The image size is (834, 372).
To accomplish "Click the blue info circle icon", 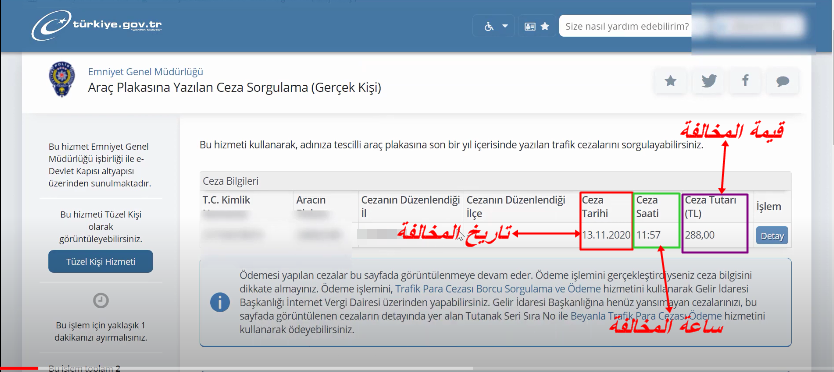I will point(220,303).
